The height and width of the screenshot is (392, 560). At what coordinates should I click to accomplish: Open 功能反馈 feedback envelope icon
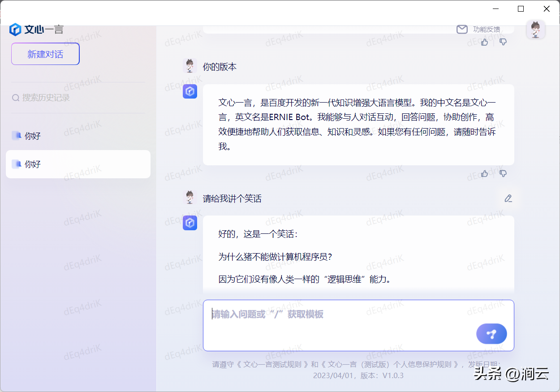point(462,29)
